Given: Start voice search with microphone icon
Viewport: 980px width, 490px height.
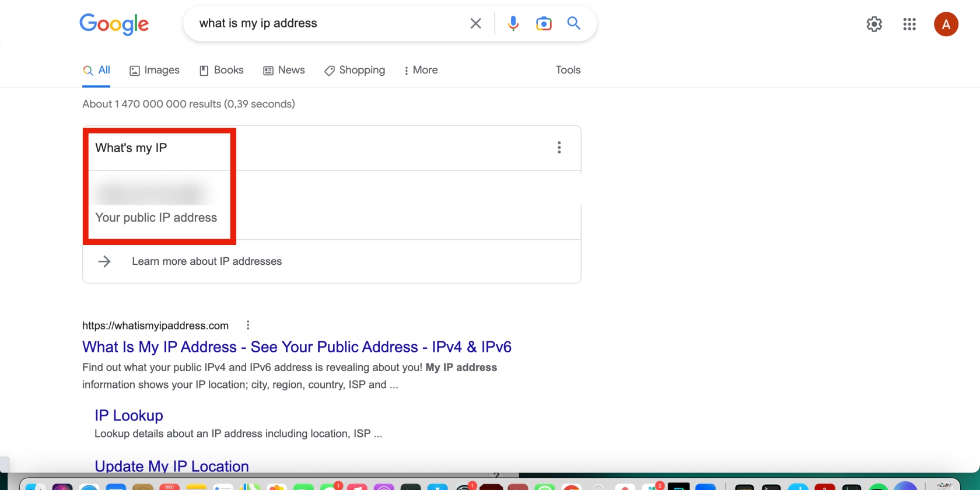Looking at the screenshot, I should [x=513, y=23].
